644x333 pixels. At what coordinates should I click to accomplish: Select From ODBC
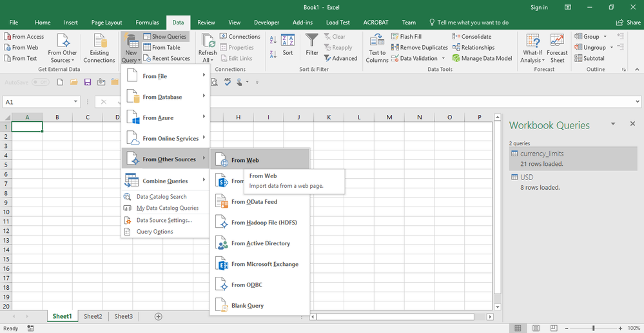pos(260,285)
